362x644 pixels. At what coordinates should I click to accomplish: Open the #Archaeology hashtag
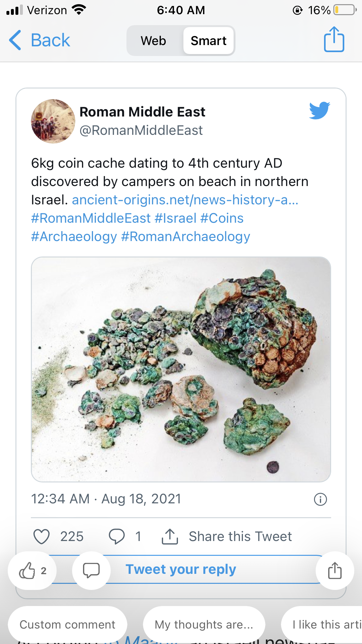click(74, 237)
